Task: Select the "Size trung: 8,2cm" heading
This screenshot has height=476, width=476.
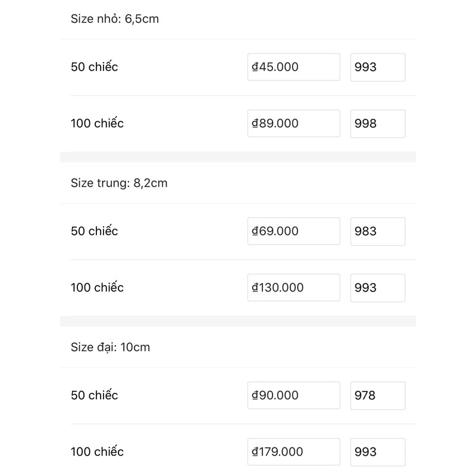Action: pos(119,183)
